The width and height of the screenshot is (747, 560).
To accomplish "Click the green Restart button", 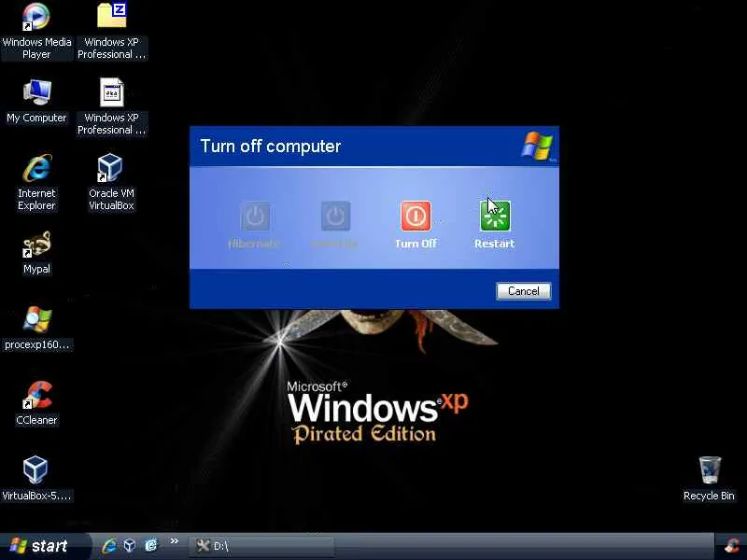I will (x=495, y=216).
